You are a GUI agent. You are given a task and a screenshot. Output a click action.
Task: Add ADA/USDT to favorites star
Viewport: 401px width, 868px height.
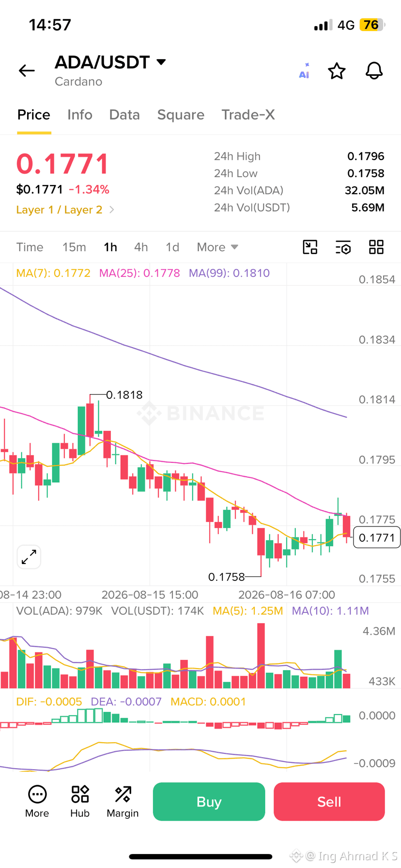click(x=337, y=71)
